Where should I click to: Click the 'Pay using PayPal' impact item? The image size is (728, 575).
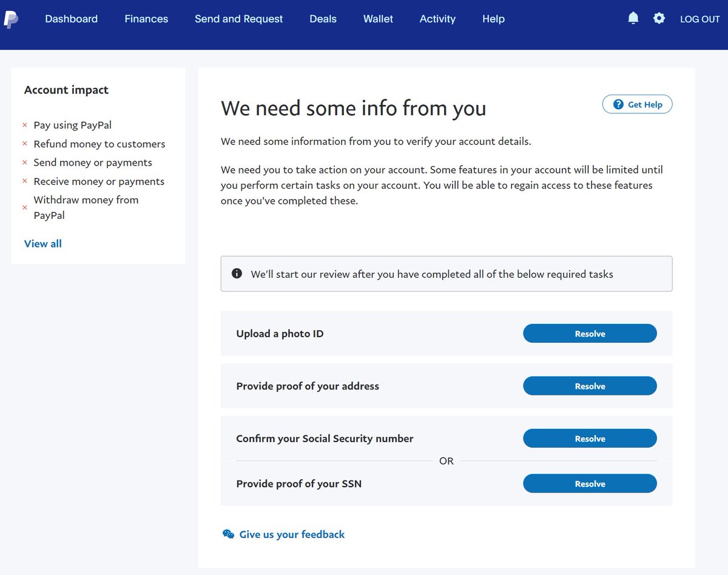pos(73,125)
